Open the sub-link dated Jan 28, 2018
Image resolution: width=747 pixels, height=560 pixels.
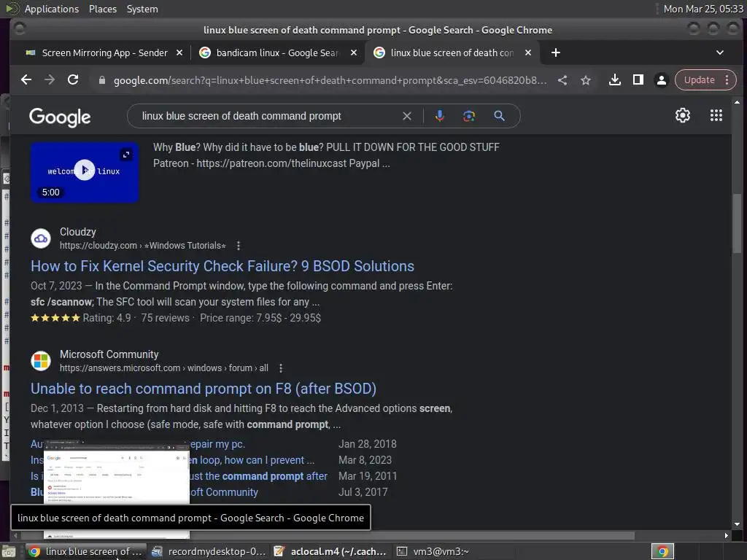pyautogui.click(x=217, y=444)
